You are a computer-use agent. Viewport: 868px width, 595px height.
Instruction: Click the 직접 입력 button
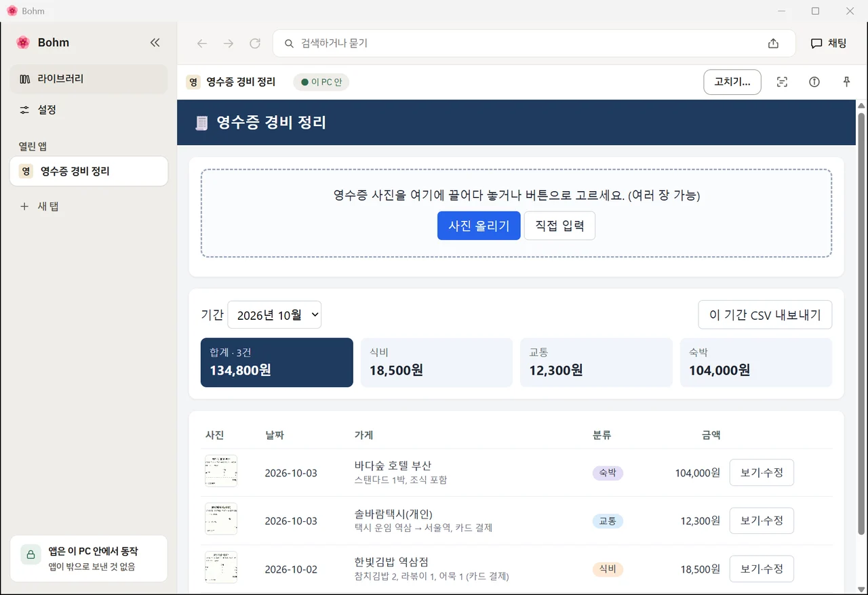559,226
